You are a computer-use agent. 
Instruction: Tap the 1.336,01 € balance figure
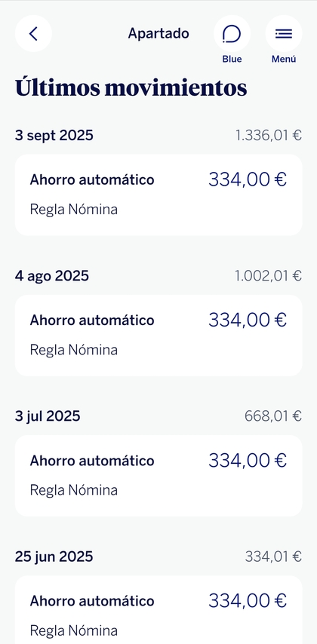269,135
